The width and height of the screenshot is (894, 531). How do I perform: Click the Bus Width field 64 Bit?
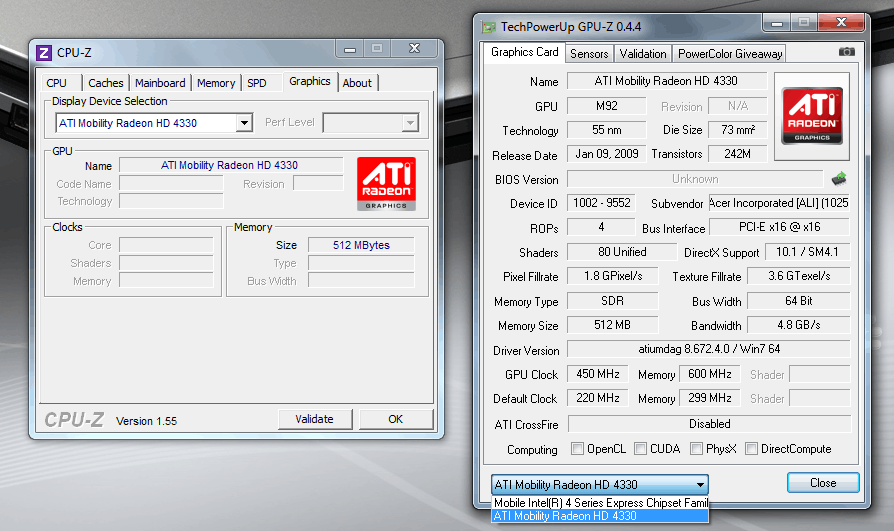click(799, 301)
